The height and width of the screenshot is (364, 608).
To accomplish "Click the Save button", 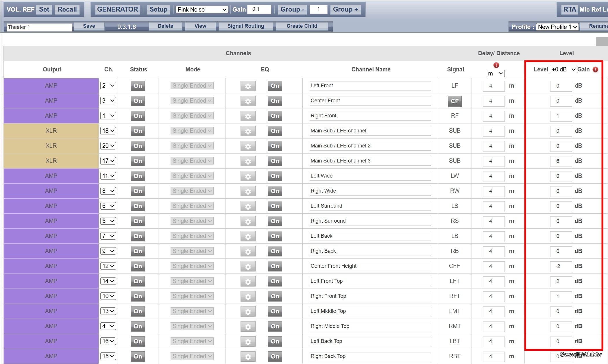I will 89,26.
